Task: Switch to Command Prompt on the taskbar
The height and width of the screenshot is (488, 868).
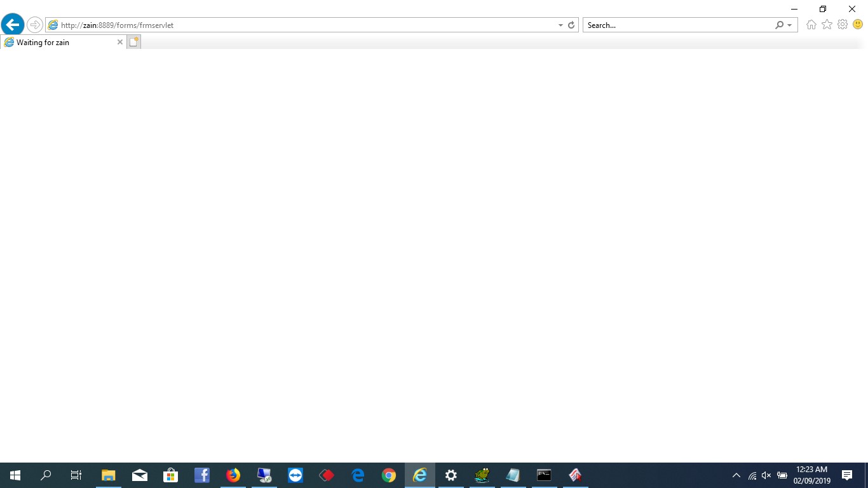Action: click(544, 475)
